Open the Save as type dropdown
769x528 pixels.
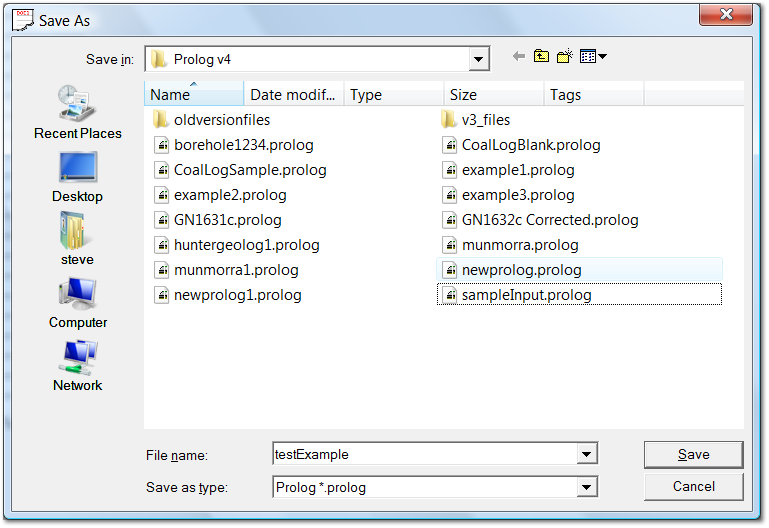pos(587,487)
